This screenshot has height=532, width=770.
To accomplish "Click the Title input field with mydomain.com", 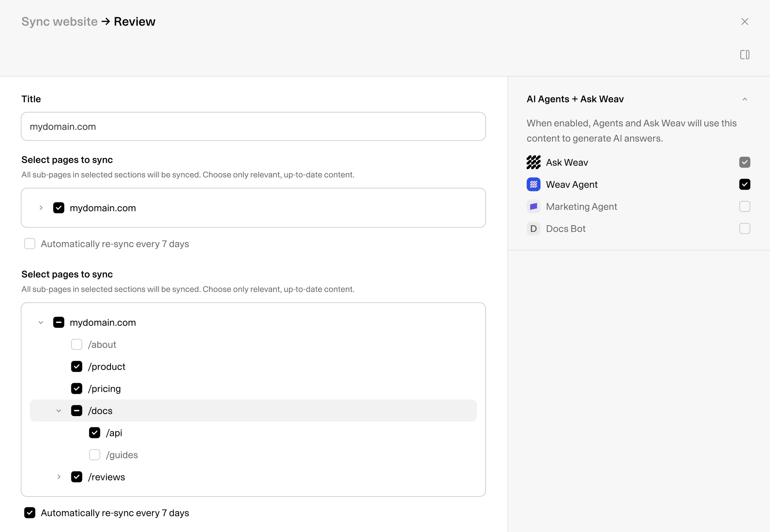I will (x=253, y=127).
